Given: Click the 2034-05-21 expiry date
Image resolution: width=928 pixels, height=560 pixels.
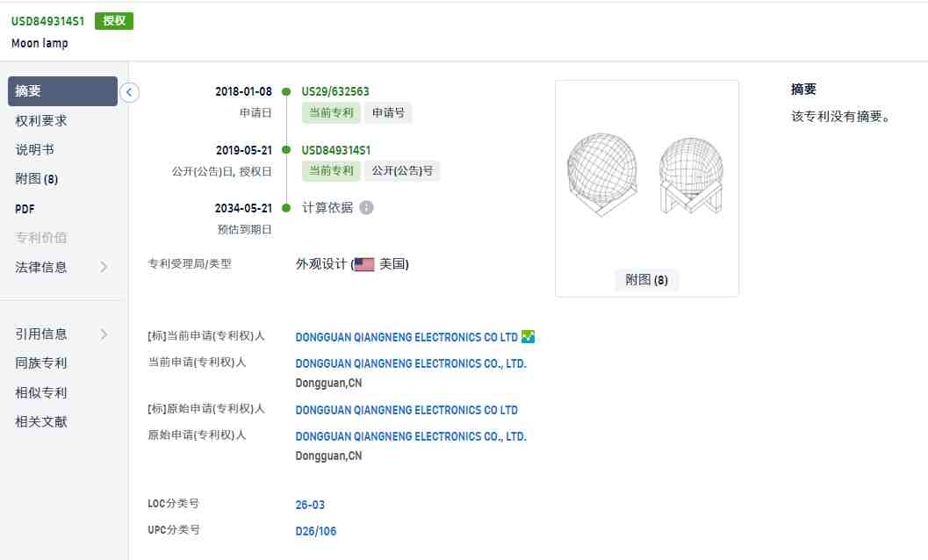Looking at the screenshot, I should [243, 208].
